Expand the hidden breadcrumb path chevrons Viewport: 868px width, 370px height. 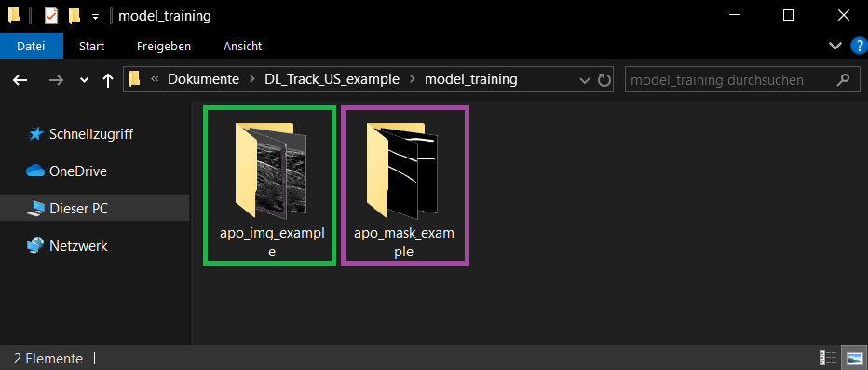tap(155, 80)
